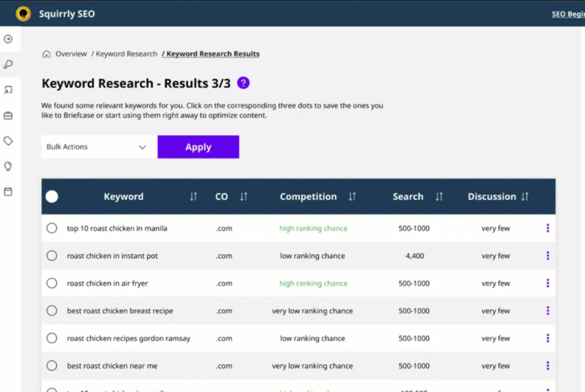Screen dimensions: 585x392
Task: Open the calendar sidebar icon
Action: (8, 192)
